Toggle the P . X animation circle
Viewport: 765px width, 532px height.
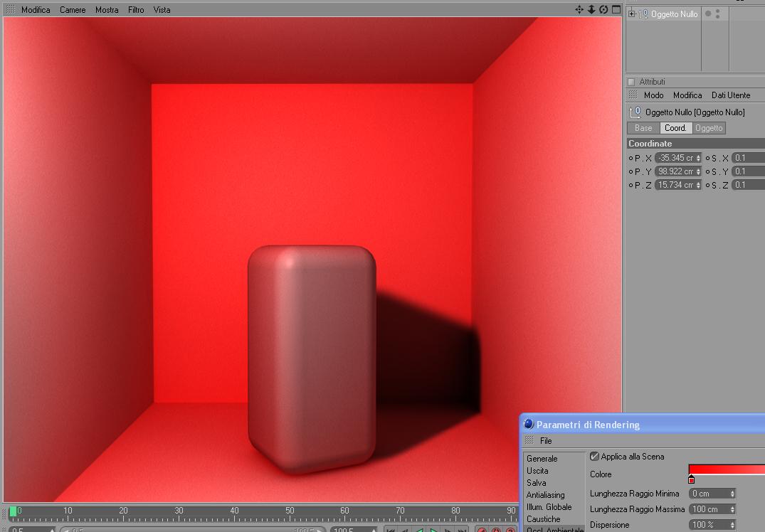pos(631,158)
